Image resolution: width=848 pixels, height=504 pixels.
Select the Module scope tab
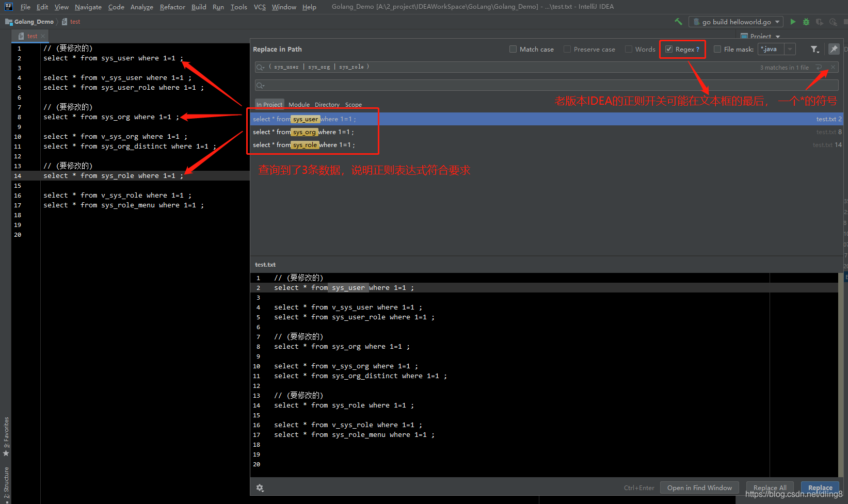pyautogui.click(x=299, y=104)
